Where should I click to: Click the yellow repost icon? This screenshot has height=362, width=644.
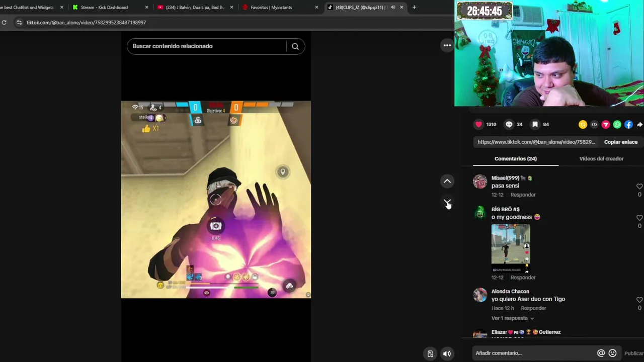click(x=583, y=125)
